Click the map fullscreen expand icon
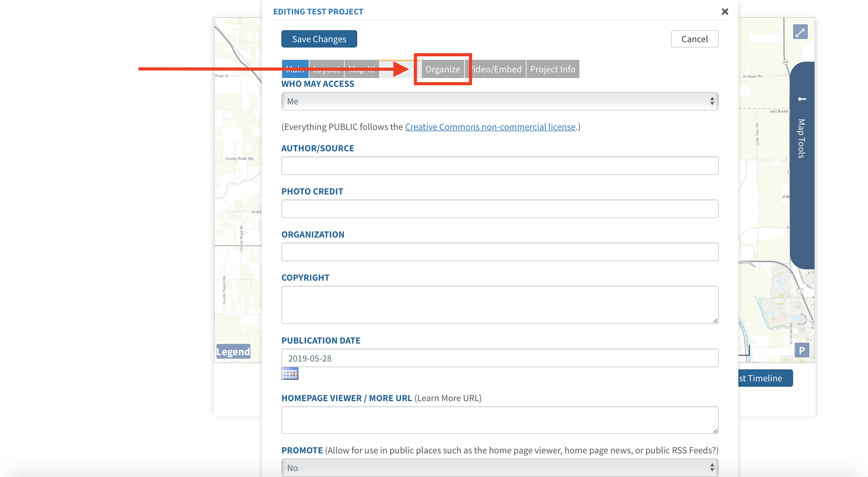The width and height of the screenshot is (868, 477). tap(800, 32)
